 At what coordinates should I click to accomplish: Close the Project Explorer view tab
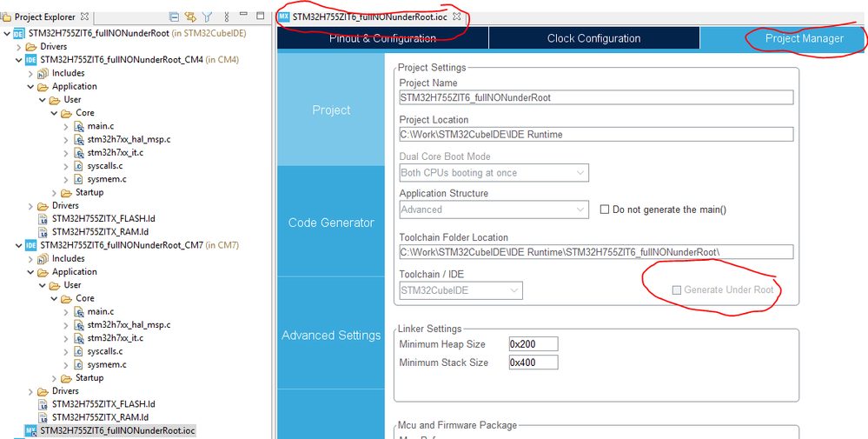[x=84, y=17]
